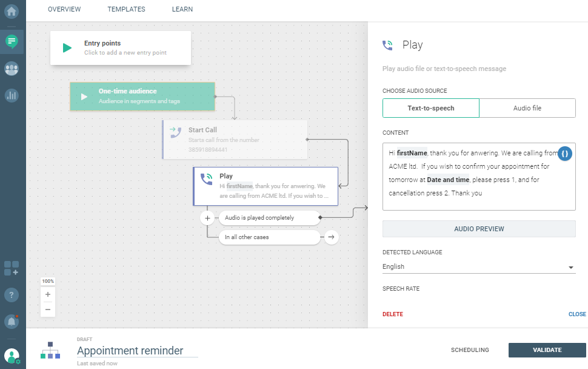This screenshot has height=369, width=588.
Task: Open the notifications bell icon
Action: (12, 321)
